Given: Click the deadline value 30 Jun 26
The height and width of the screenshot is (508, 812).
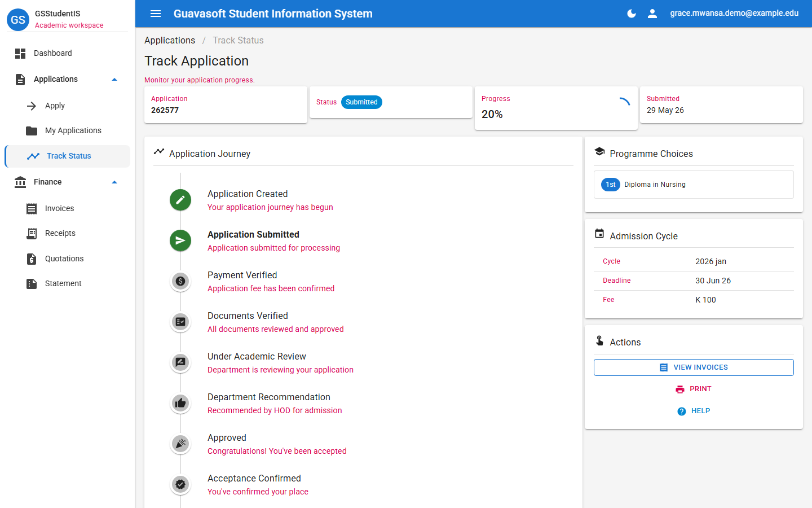Looking at the screenshot, I should coord(713,281).
